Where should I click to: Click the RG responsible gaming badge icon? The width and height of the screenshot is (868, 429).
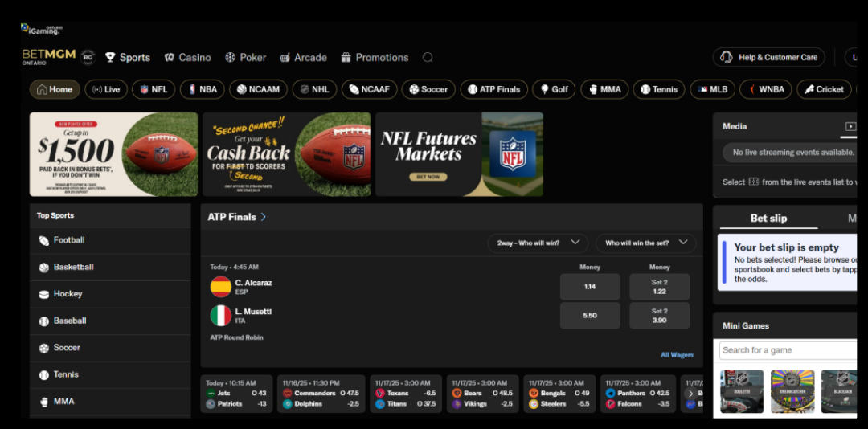pyautogui.click(x=88, y=58)
